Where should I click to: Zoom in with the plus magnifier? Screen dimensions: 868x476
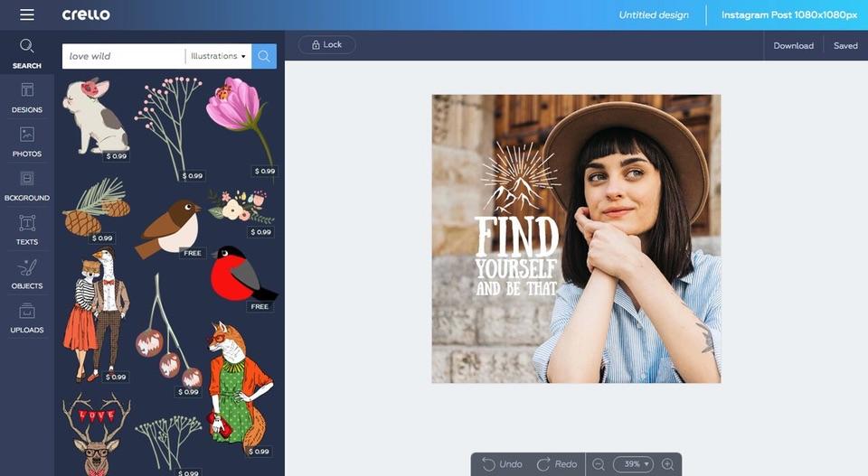point(668,464)
